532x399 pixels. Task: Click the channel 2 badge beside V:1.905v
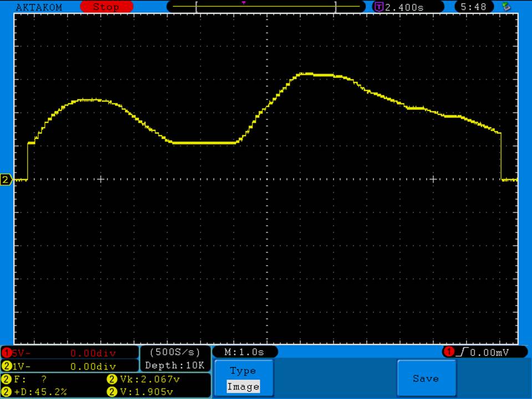(x=111, y=392)
